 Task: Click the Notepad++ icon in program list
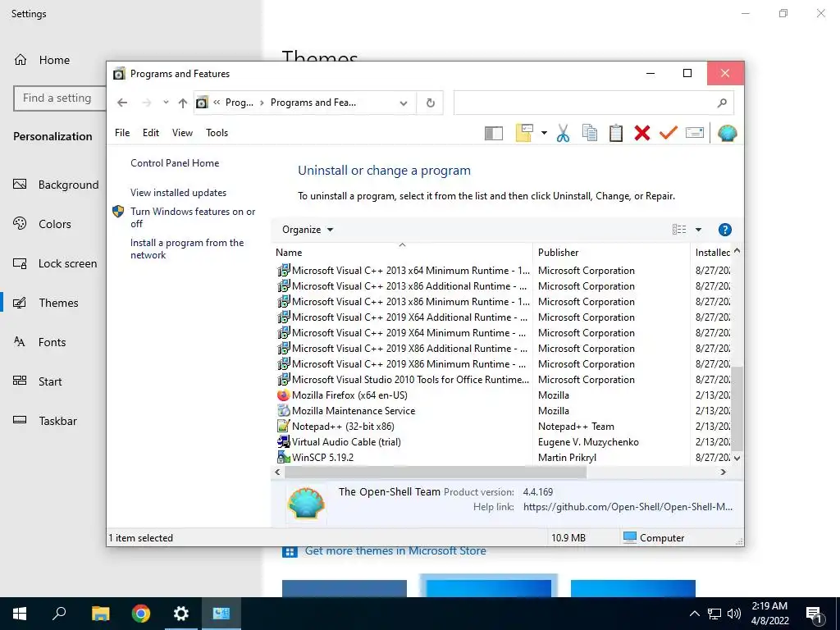[x=283, y=427]
